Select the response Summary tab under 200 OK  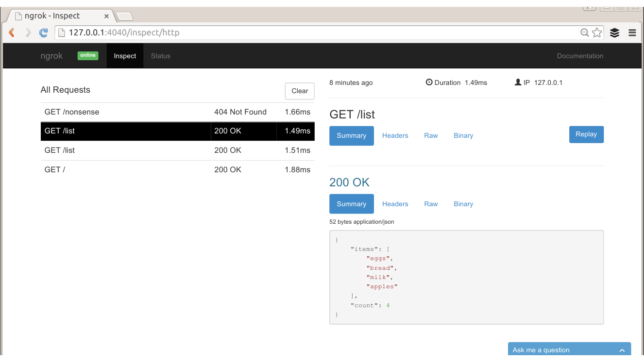tap(352, 204)
